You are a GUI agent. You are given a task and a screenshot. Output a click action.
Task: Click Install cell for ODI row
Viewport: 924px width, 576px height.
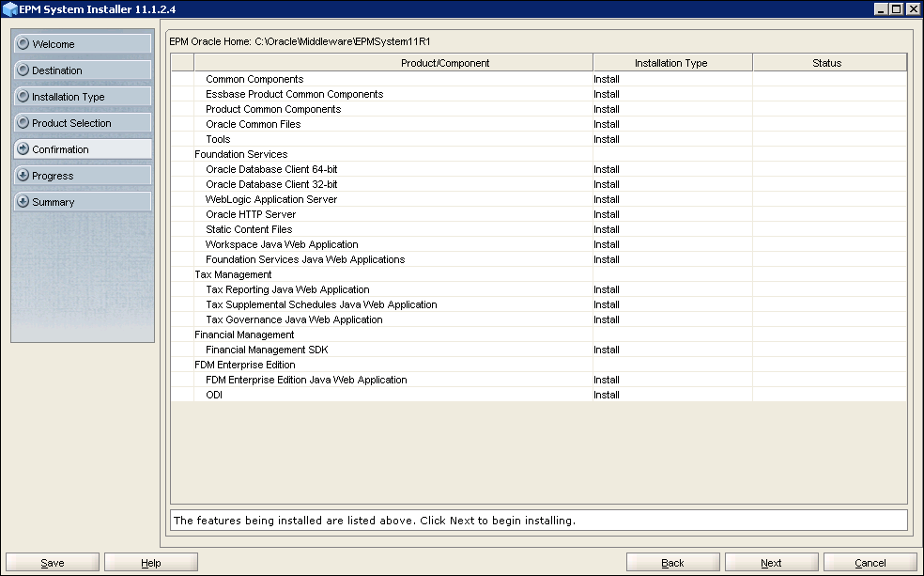pos(672,395)
